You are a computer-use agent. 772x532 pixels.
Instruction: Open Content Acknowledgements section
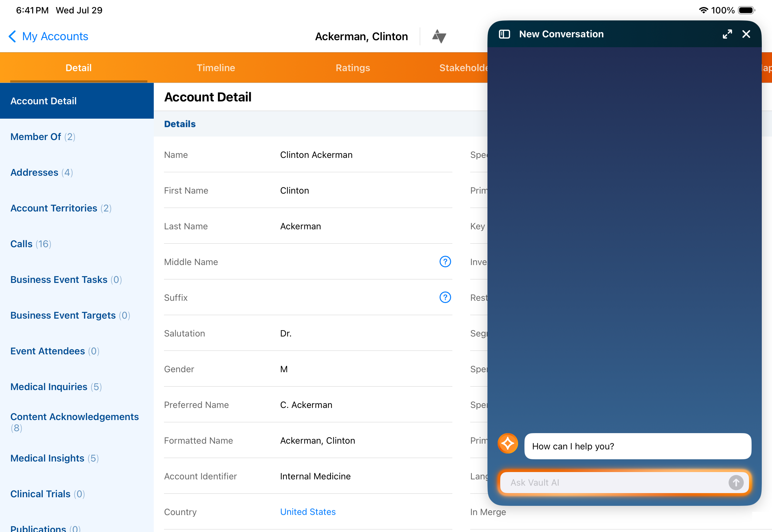(x=77, y=422)
